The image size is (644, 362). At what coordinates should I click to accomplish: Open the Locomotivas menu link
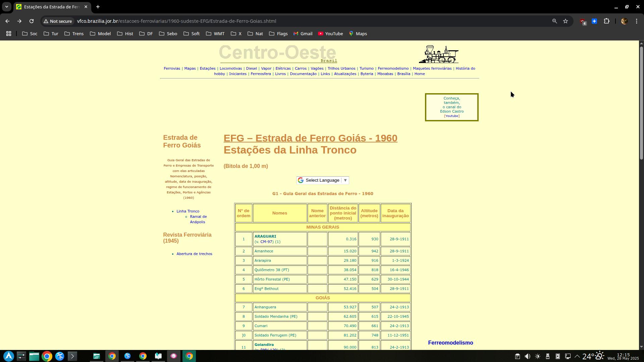230,68
